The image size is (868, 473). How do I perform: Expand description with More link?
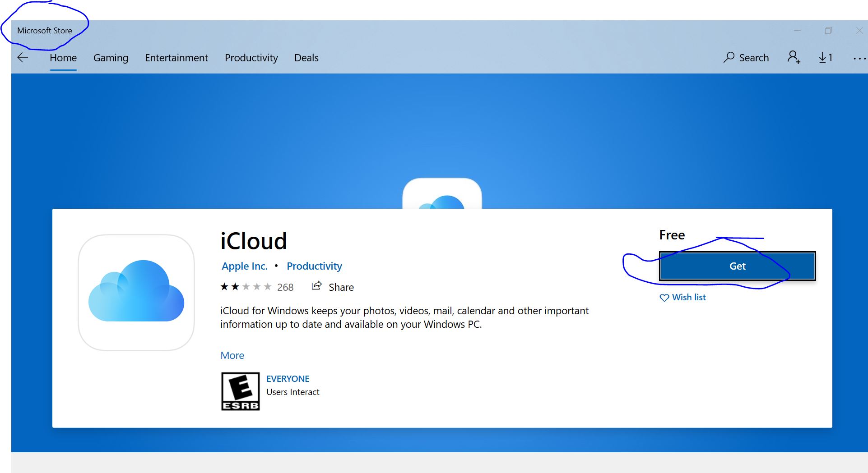(232, 355)
